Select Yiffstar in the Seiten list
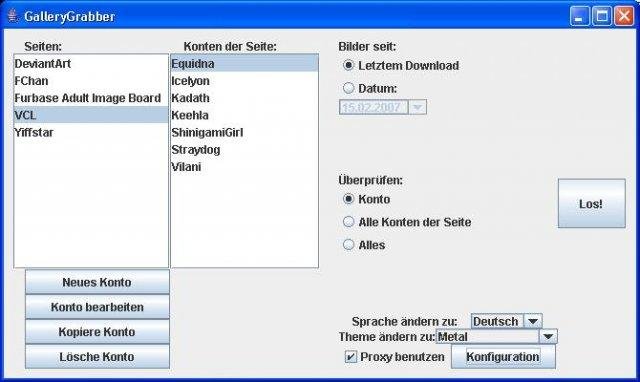 (x=91, y=132)
